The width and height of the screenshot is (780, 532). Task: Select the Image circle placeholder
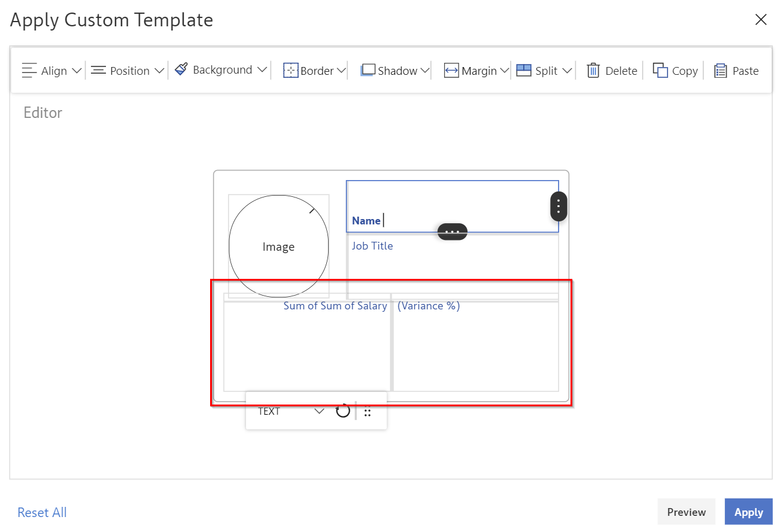pos(278,247)
